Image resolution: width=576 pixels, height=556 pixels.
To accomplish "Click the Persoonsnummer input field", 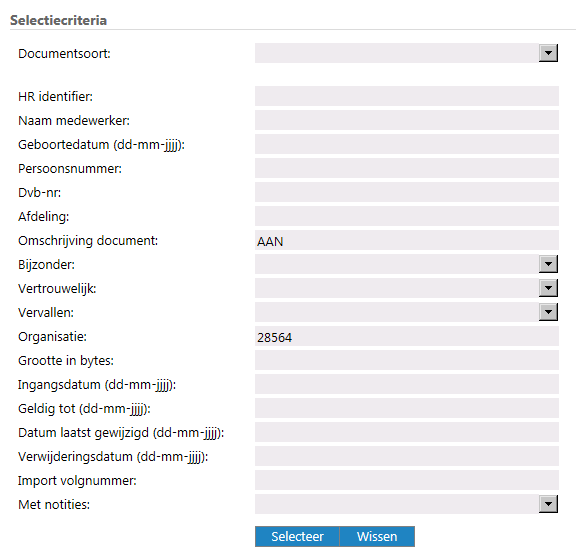I will click(407, 168).
